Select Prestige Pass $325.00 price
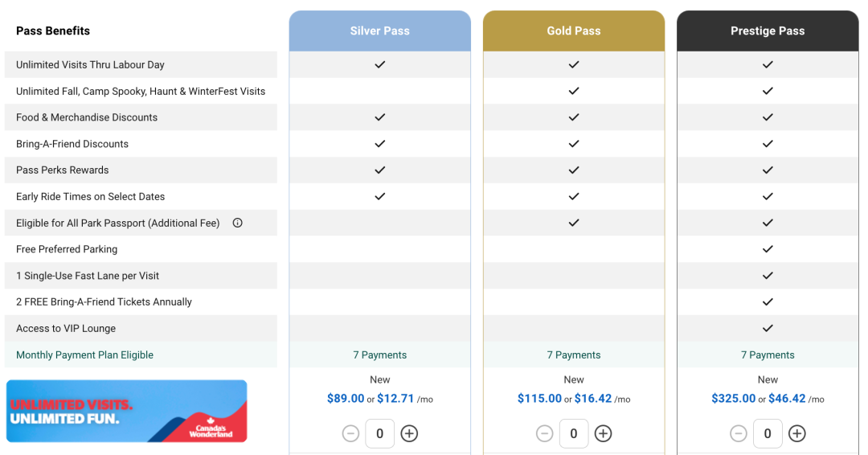868x455 pixels. 733,399
